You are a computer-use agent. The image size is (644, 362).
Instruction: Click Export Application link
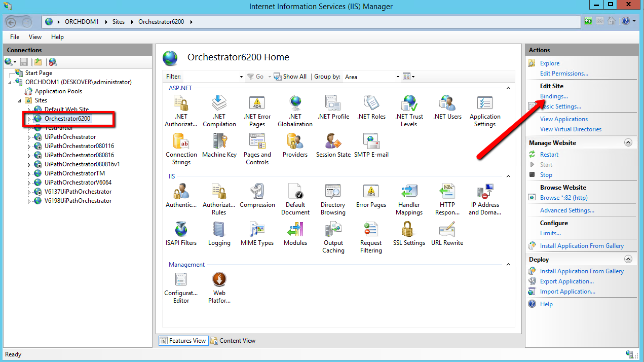coord(567,281)
